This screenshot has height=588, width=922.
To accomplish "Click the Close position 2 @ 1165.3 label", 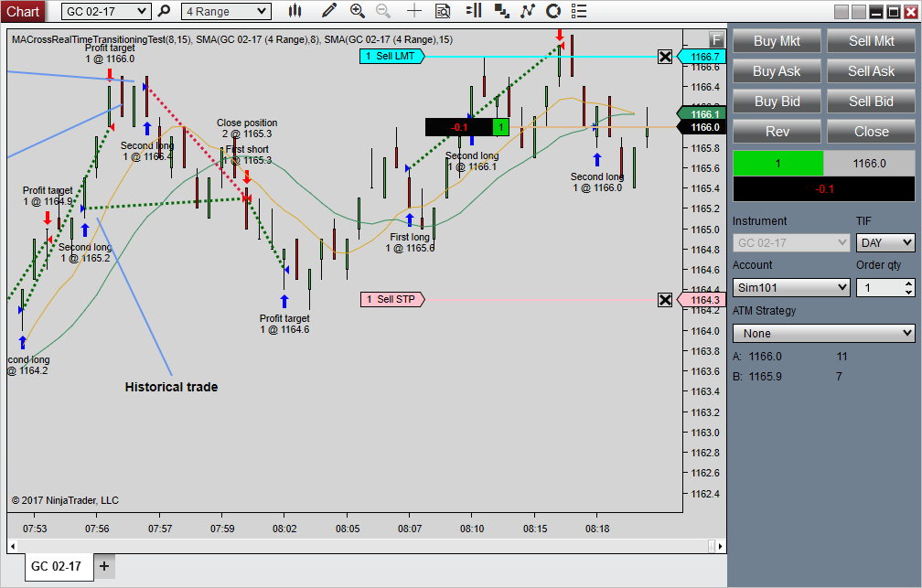I will [247, 128].
